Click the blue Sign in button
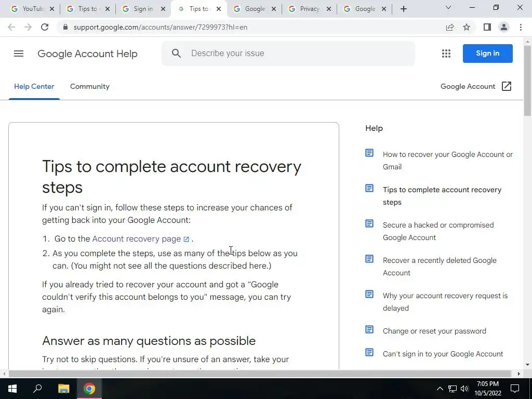Screen dimensions: 532x399 487,54
